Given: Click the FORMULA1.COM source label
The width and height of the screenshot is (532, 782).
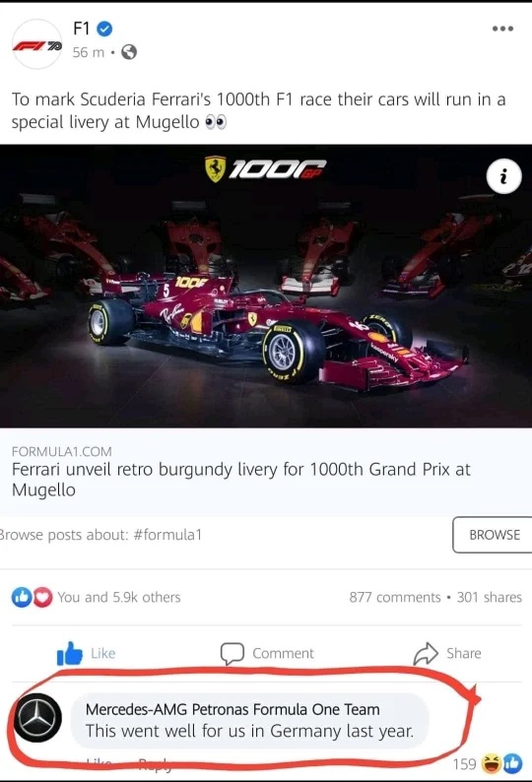Looking at the screenshot, I should [x=62, y=451].
